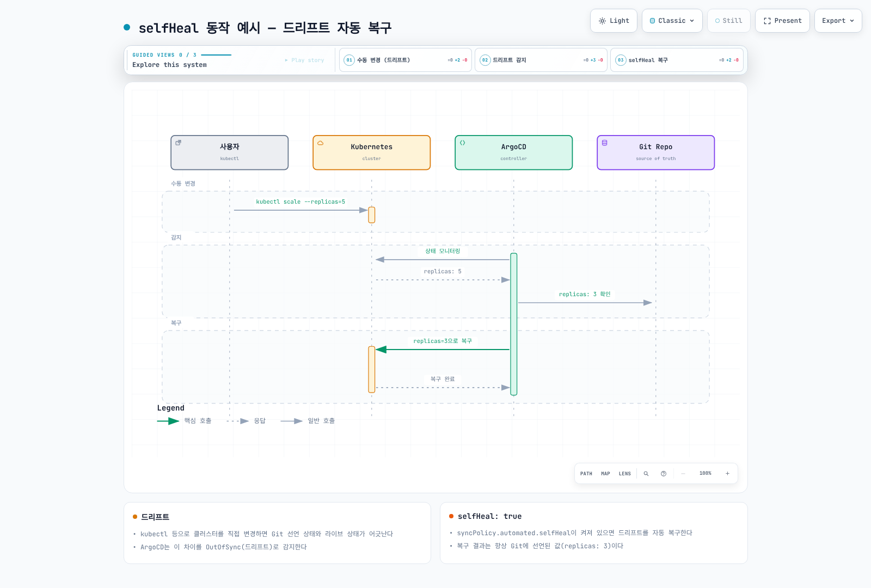Click the selfHeal: true card heading
This screenshot has width=871, height=588.
pos(489,516)
